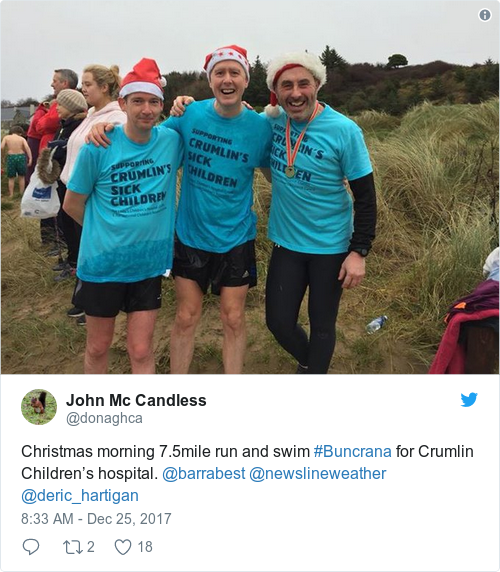500x572 pixels.
Task: Click the Twitter bird logo
Action: coord(469,399)
